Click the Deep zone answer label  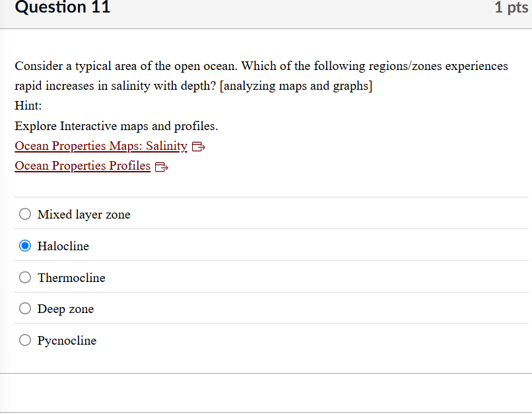(x=66, y=309)
